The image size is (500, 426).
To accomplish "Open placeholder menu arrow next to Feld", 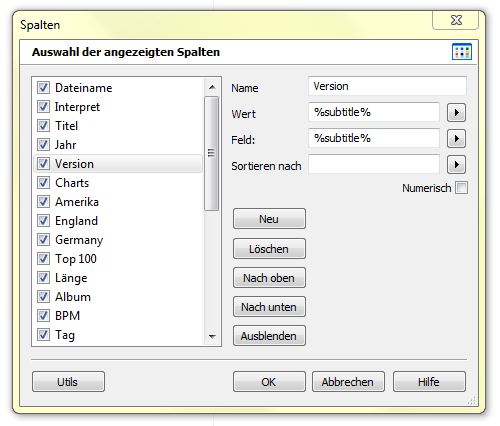I will pyautogui.click(x=456, y=138).
